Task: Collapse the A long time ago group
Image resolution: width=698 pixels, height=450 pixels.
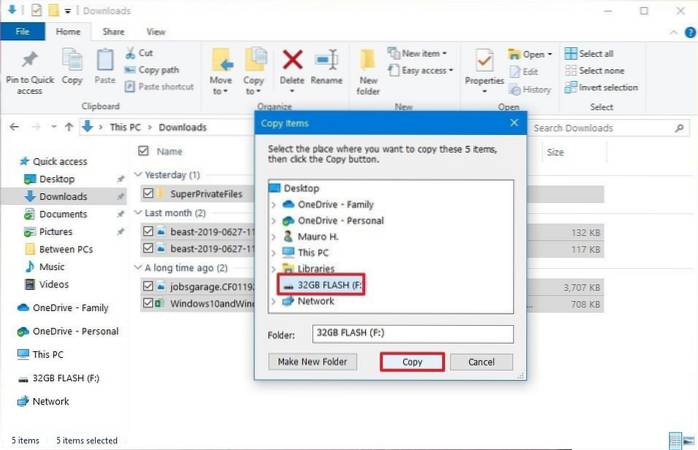Action: tap(138, 267)
